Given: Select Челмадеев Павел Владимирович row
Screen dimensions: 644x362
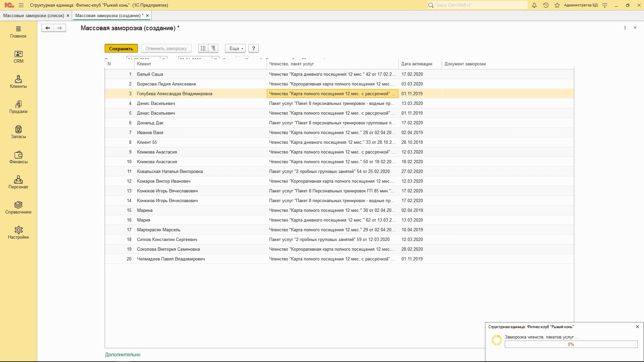Looking at the screenshot, I should (339, 259).
